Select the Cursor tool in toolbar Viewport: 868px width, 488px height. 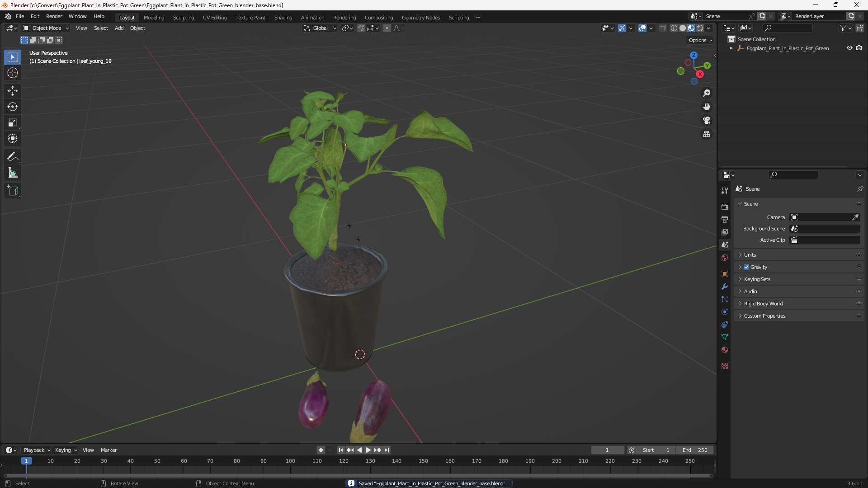[13, 73]
